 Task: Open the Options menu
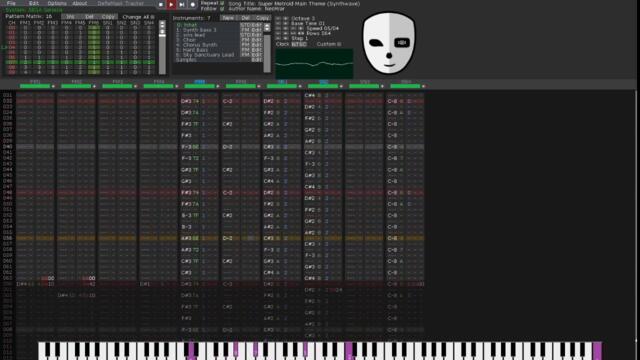pyautogui.click(x=57, y=3)
